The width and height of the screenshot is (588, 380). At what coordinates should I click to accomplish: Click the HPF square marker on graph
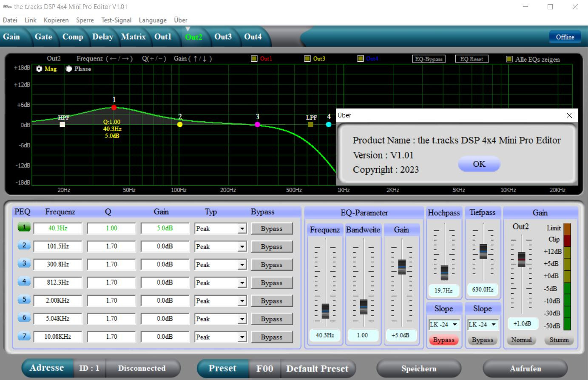click(62, 124)
